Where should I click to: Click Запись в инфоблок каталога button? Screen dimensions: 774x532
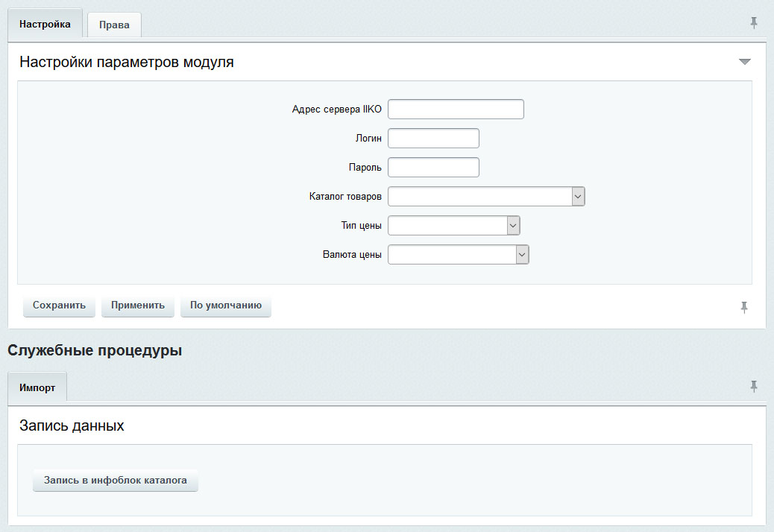pos(116,481)
